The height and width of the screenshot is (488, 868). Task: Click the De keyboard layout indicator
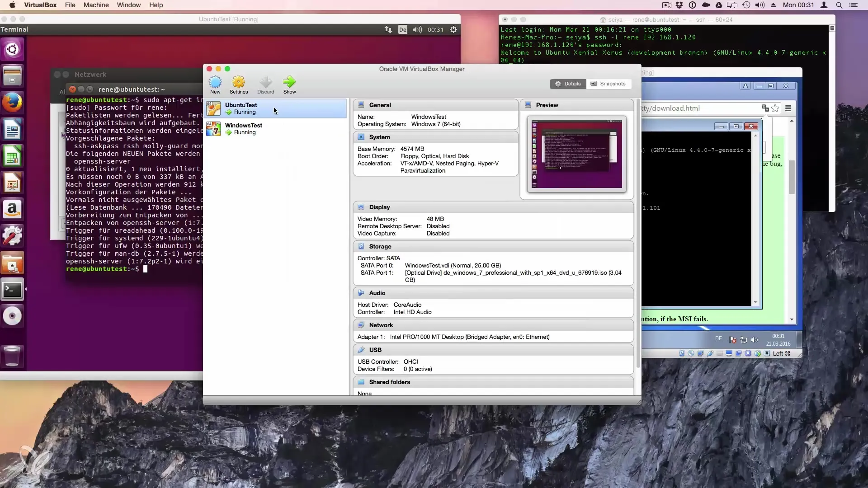(402, 29)
